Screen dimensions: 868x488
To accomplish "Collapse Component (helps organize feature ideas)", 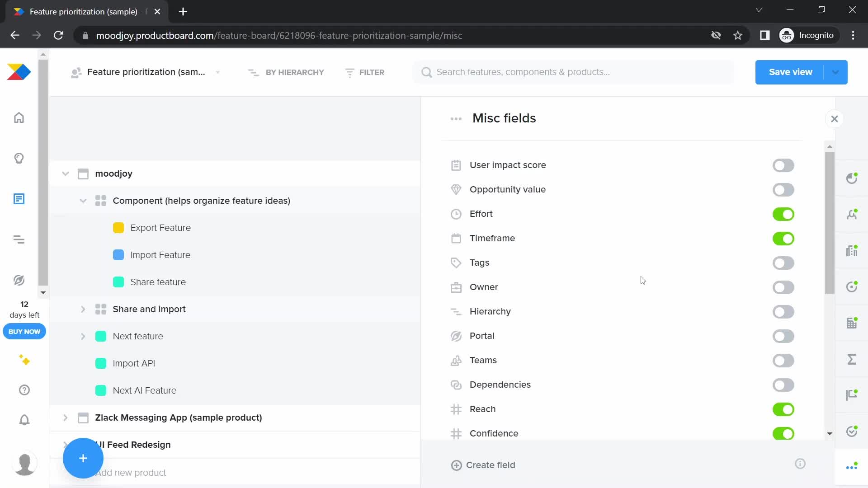I will point(83,201).
